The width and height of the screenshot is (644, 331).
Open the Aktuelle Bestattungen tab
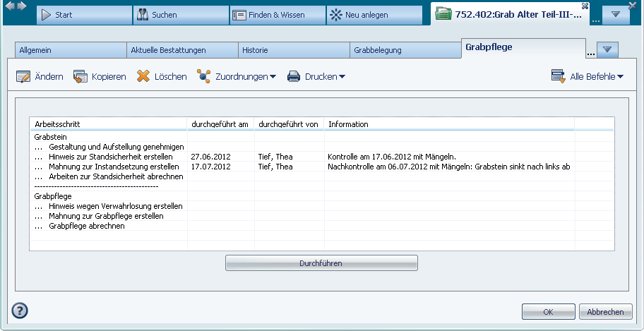click(x=182, y=50)
